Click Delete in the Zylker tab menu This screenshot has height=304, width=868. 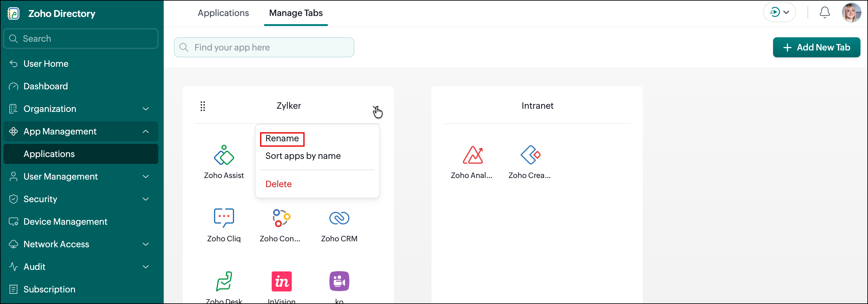click(x=278, y=184)
